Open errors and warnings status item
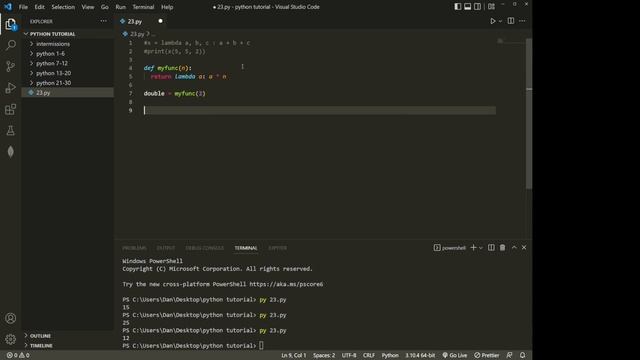 [x=18, y=355]
